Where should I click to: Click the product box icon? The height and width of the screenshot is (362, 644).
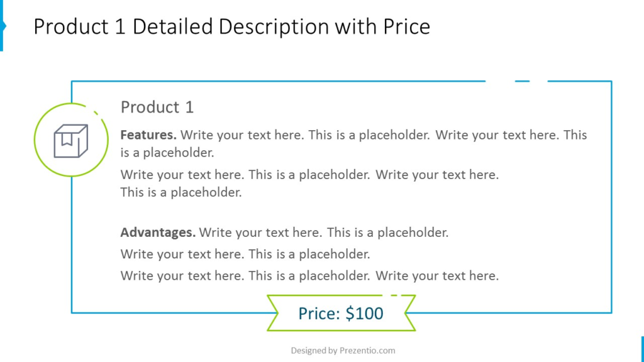click(x=70, y=141)
